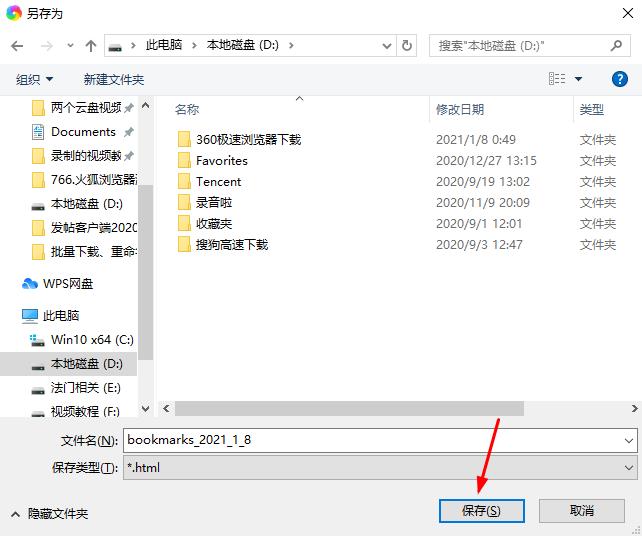Screen dimensions: 642x536
Task: Select WPS网盘 cloud icon in sidebar
Action: (29, 283)
